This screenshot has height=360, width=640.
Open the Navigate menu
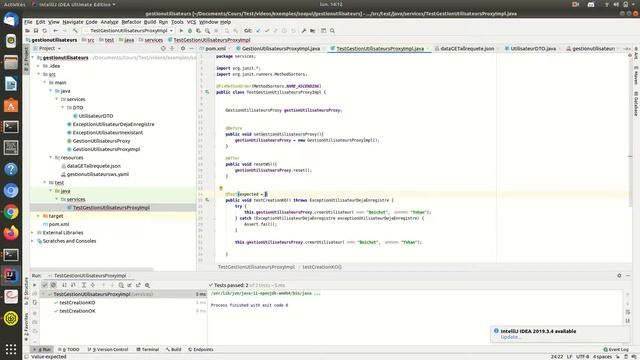(x=73, y=22)
